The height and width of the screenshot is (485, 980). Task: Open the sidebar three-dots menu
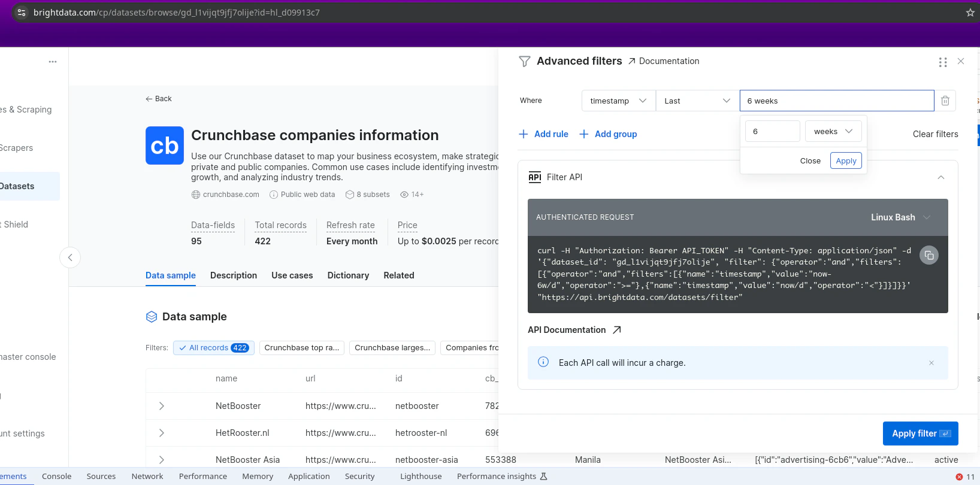tap(53, 62)
